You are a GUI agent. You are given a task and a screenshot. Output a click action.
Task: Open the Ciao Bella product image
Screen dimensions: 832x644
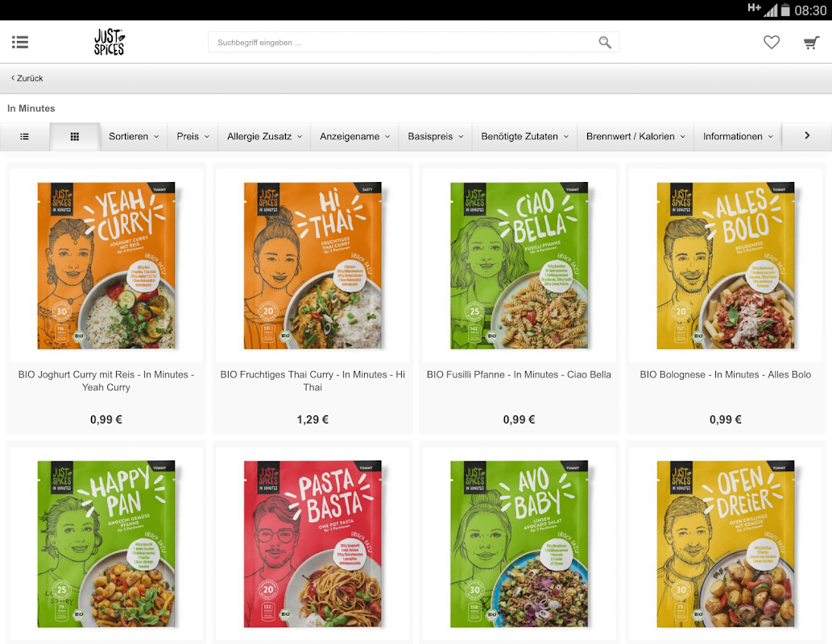point(519,266)
